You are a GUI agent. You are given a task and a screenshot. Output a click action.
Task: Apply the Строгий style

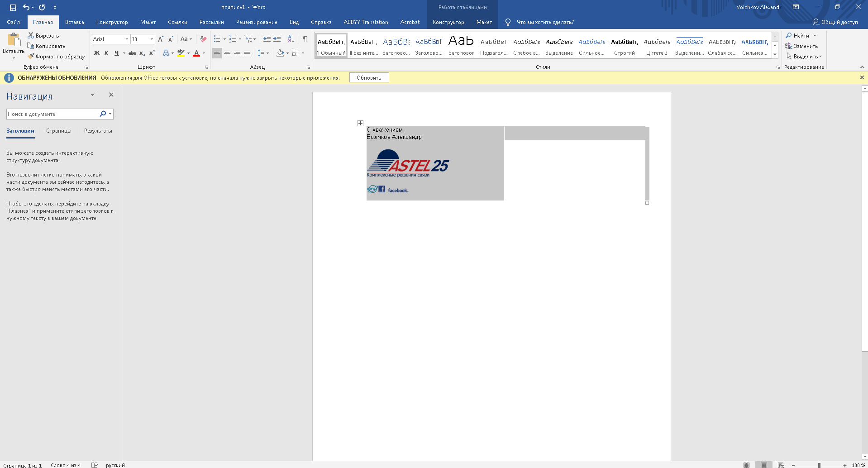pyautogui.click(x=625, y=46)
